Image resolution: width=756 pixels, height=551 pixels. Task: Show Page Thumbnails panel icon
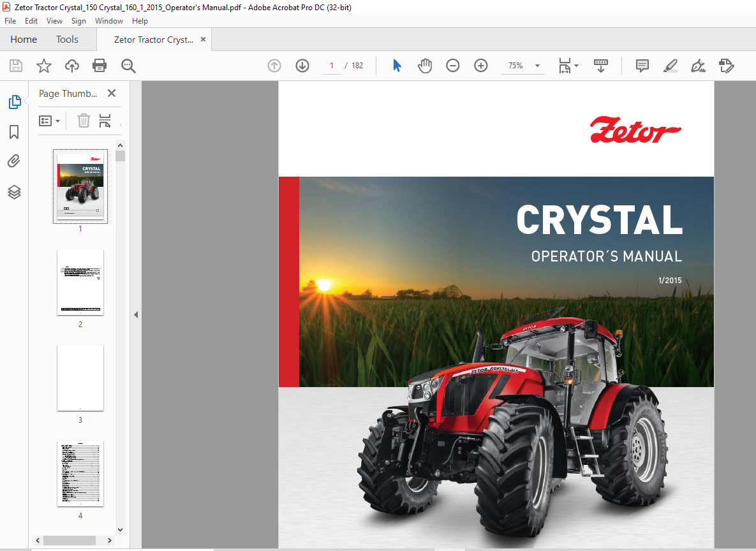click(15, 101)
